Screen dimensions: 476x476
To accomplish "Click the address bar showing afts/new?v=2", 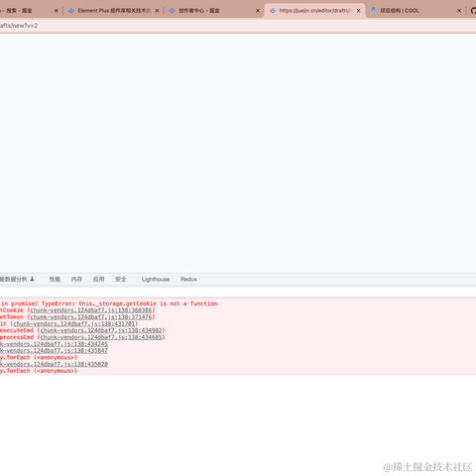I will 238,26.
